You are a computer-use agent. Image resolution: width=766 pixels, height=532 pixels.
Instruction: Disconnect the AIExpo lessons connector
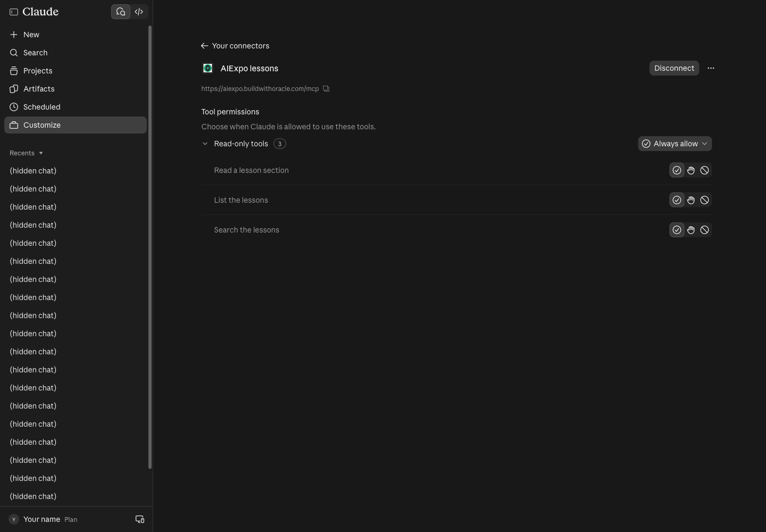point(674,68)
